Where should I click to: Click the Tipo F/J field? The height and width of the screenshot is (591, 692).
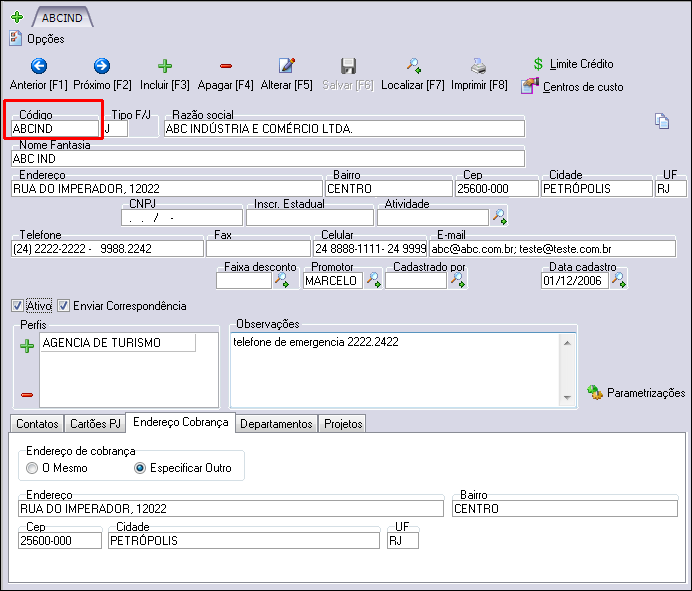pyautogui.click(x=116, y=128)
